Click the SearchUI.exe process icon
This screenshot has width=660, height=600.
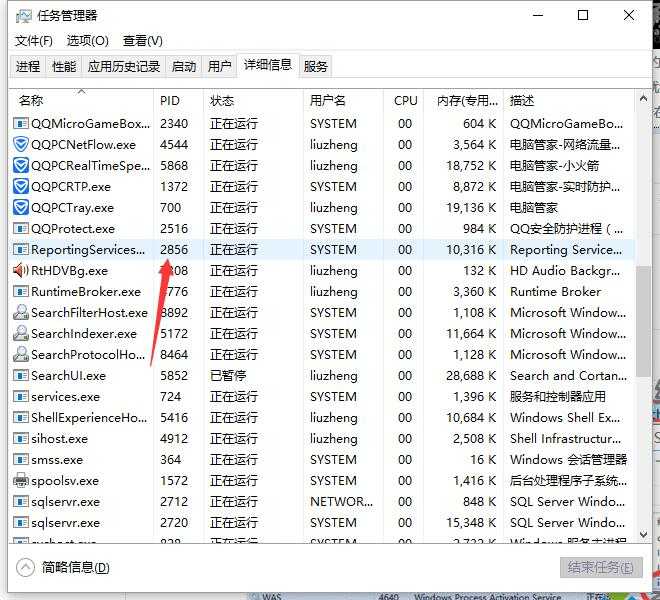tap(21, 376)
